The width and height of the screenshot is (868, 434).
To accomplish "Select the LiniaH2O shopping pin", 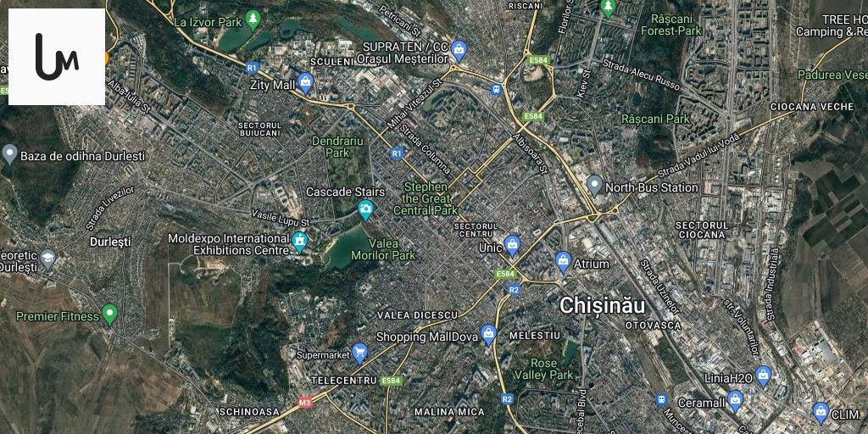I will pyautogui.click(x=764, y=376).
